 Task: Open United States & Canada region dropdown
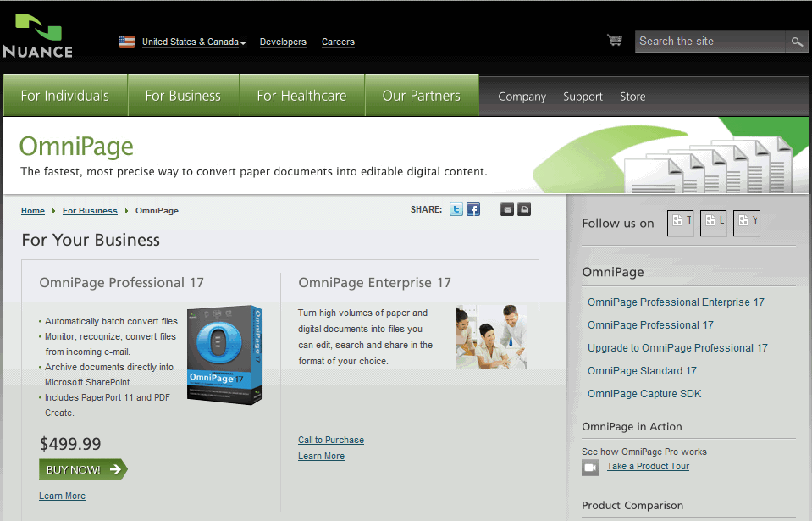coord(194,42)
